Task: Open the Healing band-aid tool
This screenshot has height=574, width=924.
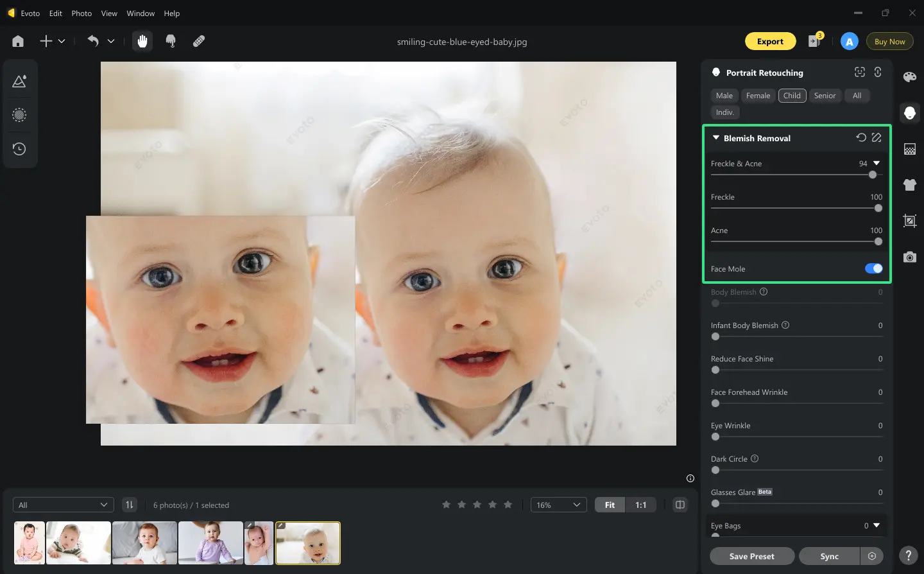Action: (x=198, y=40)
